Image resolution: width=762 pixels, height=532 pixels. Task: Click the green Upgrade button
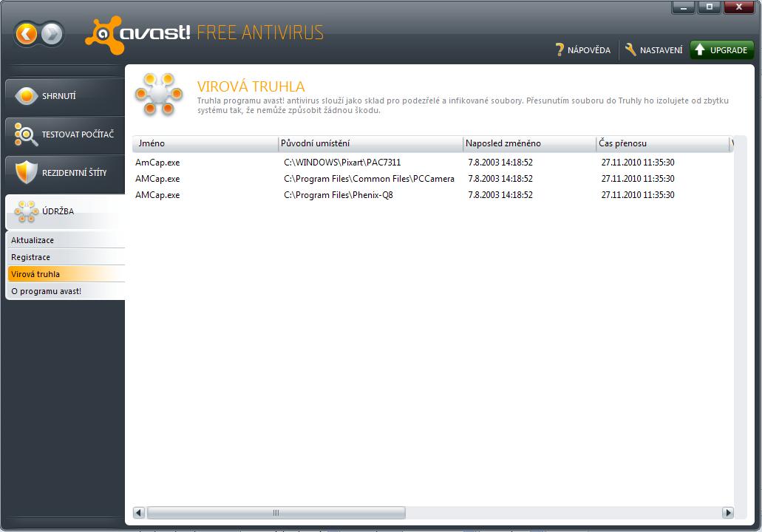click(x=721, y=50)
